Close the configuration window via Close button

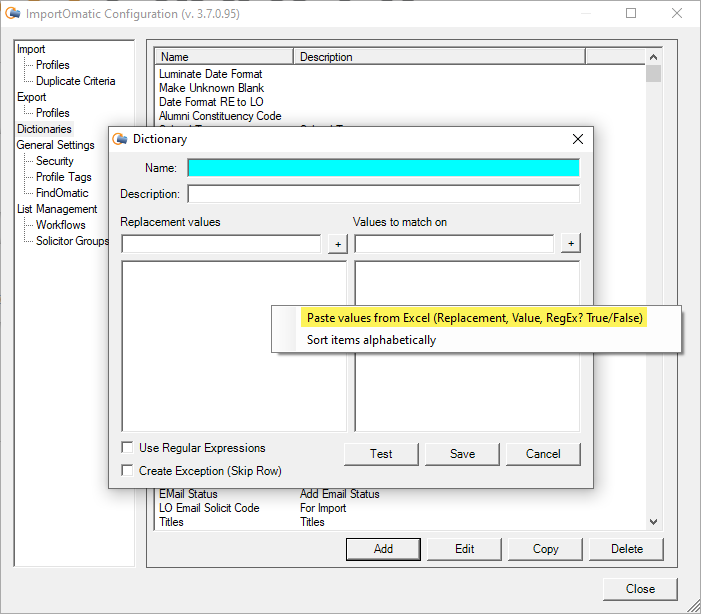pos(640,589)
